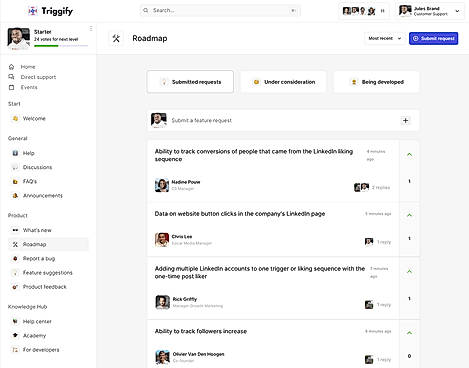The height and width of the screenshot is (368, 469).
Task: Open Rick Griffy's profile avatar
Action: tap(163, 302)
